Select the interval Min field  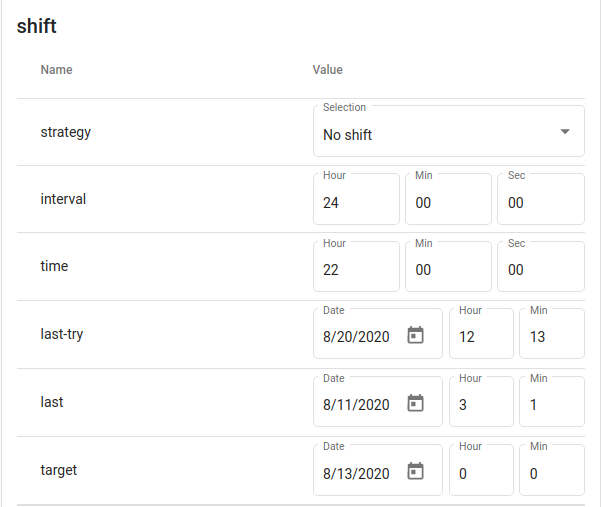[x=448, y=199]
